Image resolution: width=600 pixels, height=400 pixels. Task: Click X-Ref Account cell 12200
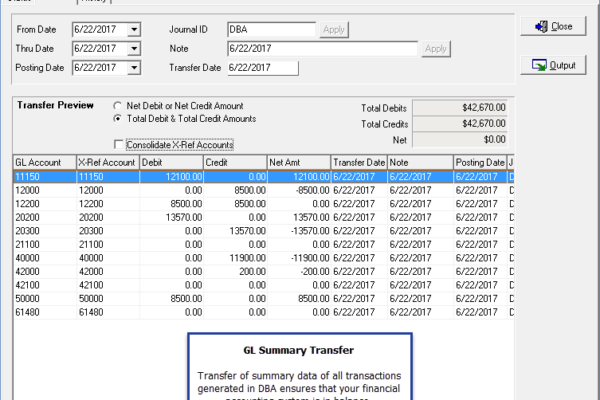click(x=108, y=204)
